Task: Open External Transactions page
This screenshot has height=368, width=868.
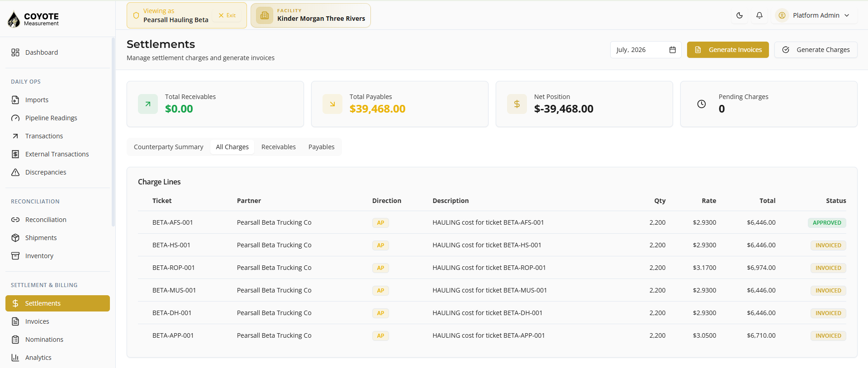Action: (57, 154)
